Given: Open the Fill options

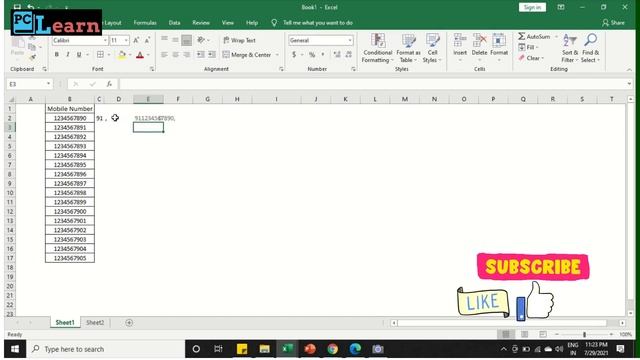Looking at the screenshot, I should click(528, 47).
